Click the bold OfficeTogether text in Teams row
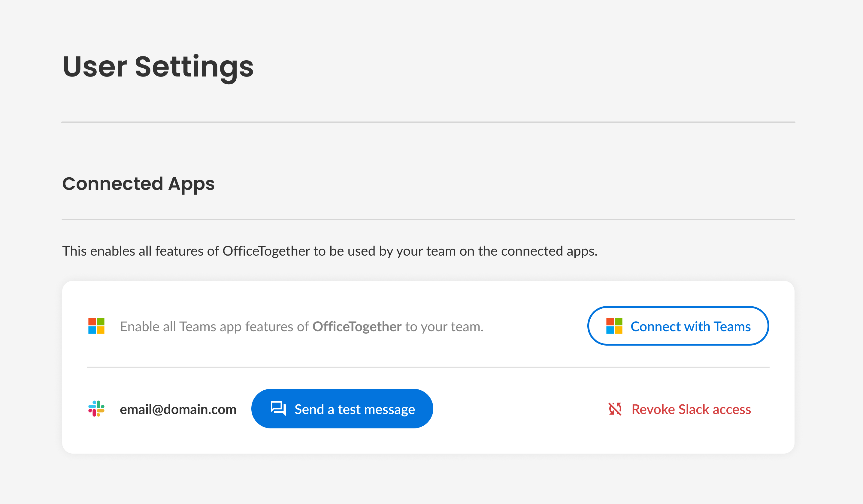Screen dimensions: 863x504 coord(356,327)
